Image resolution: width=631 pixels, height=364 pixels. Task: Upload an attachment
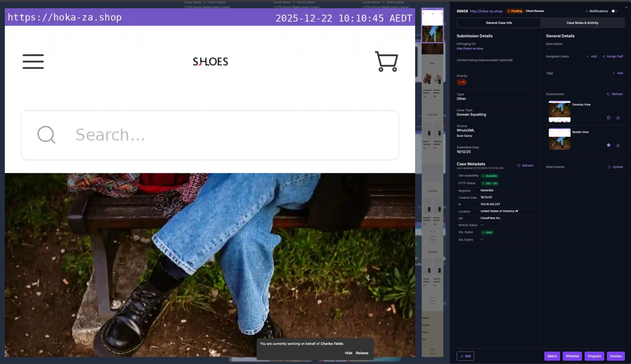615,167
